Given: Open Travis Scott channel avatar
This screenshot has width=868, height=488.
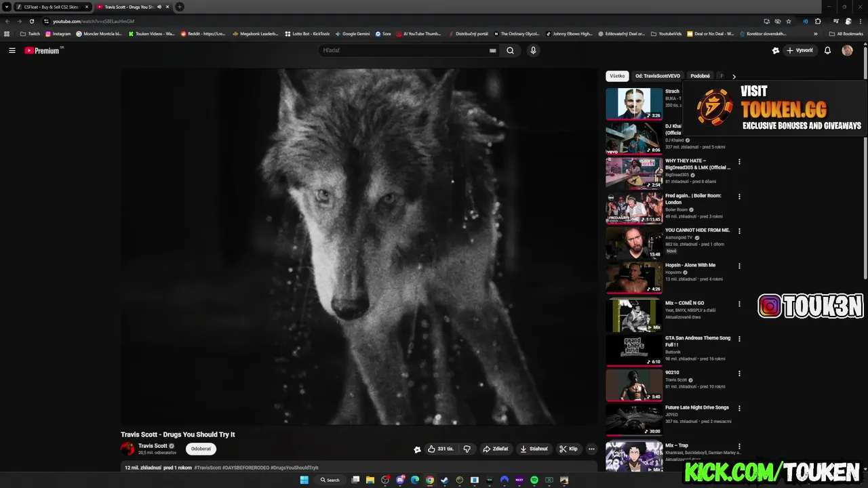Looking at the screenshot, I should coord(127,449).
